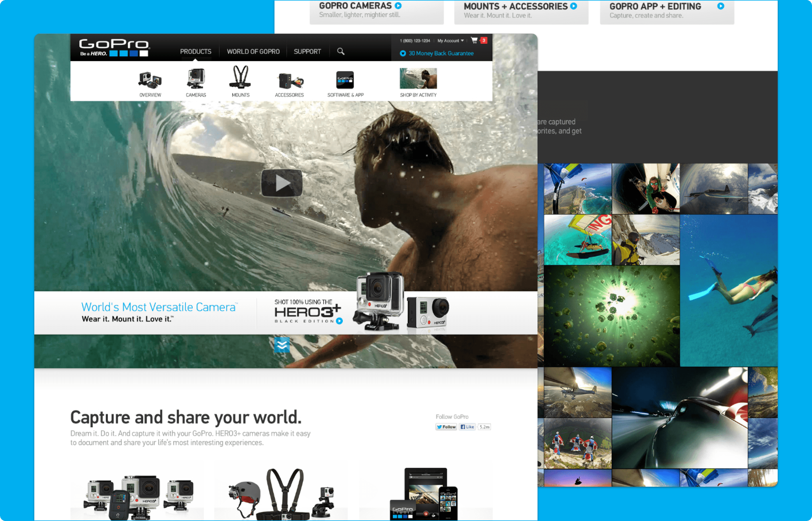Select the Cameras product icon
This screenshot has width=812, height=521.
(196, 78)
